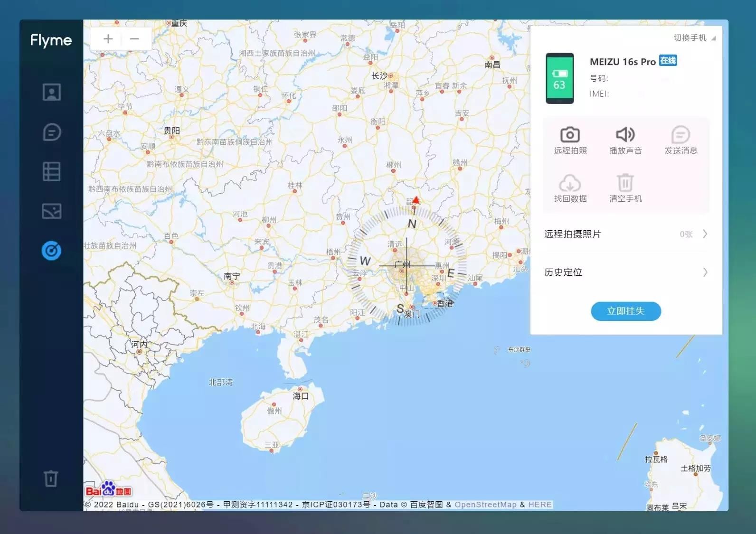Select the Find Phone target icon
Screen dimensions: 756x534
[51, 251]
